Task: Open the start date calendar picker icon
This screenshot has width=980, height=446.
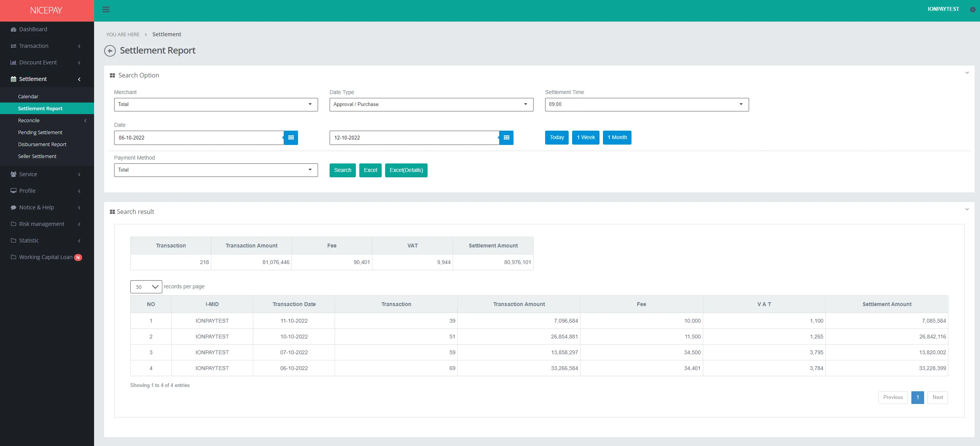Action: pyautogui.click(x=291, y=138)
